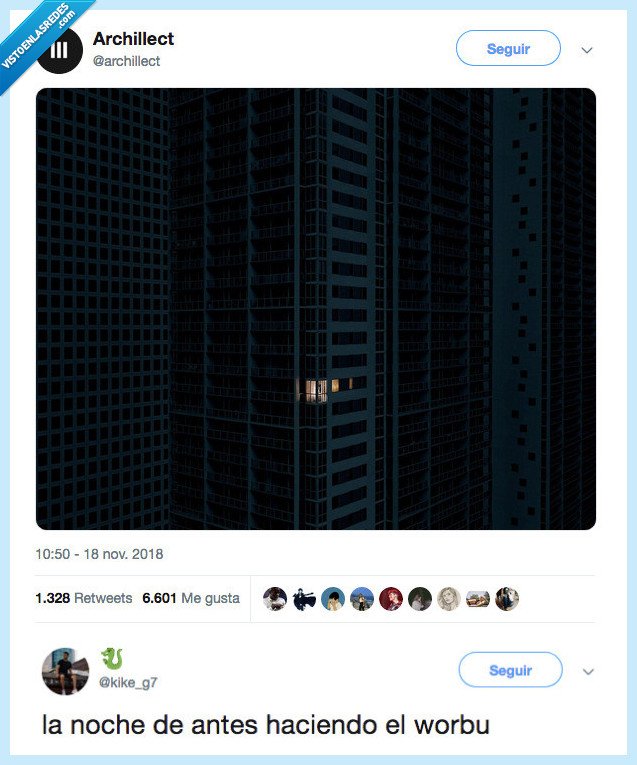Follow kike_g7 with the Seguir button
Screen dimensions: 637x765
[x=510, y=670]
